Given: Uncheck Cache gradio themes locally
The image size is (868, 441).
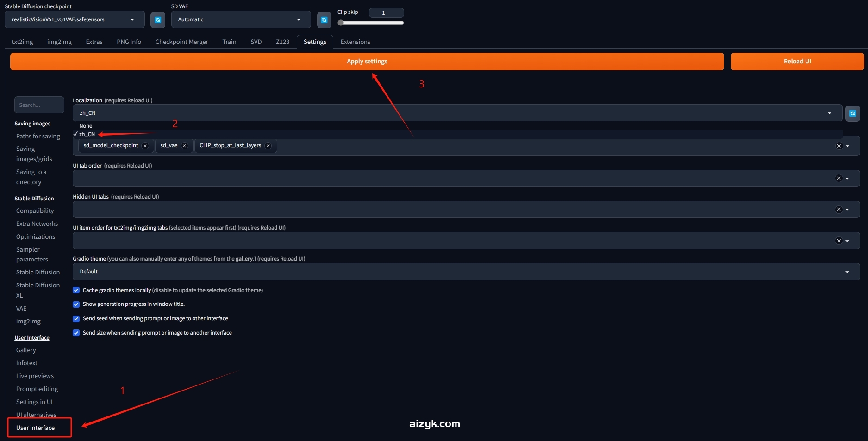Looking at the screenshot, I should [x=76, y=291].
